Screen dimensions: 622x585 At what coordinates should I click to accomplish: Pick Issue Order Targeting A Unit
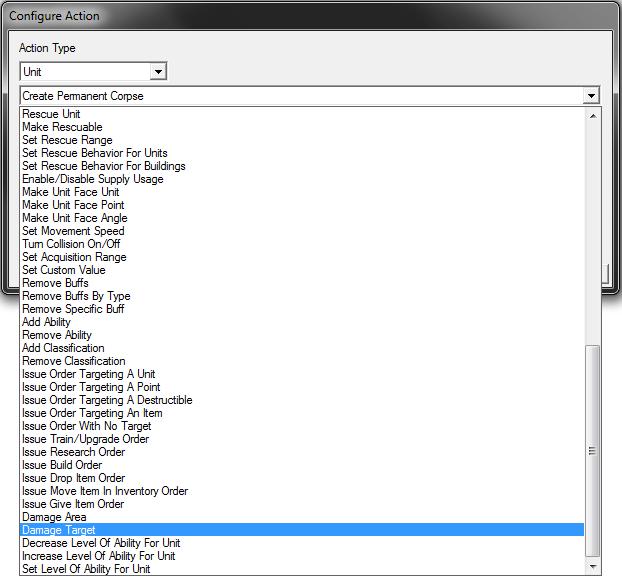pyautogui.click(x=302, y=374)
